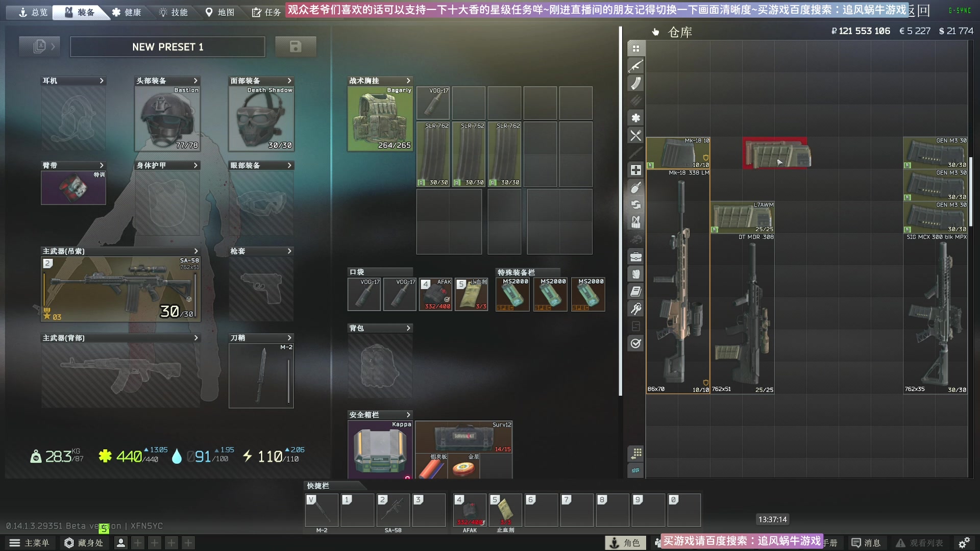The width and height of the screenshot is (980, 551).
Task: Select the first MS2000 marker in special slots
Action: coord(512,294)
